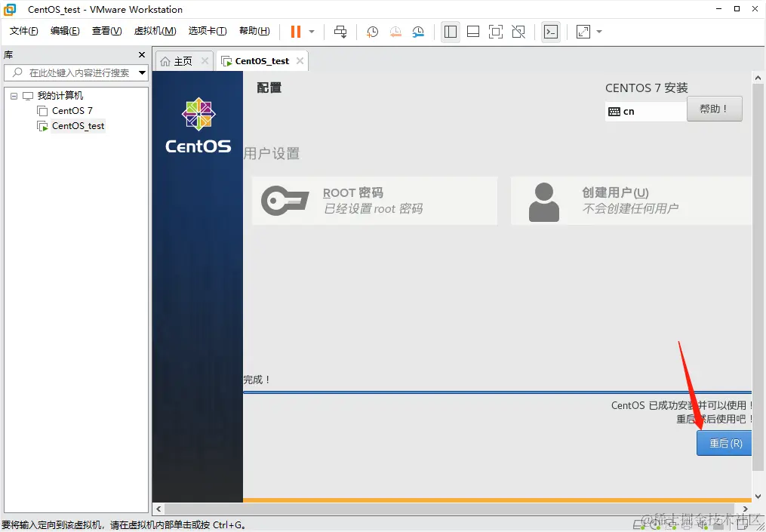766x532 pixels.
Task: Close the CentOS_test tab
Action: point(300,61)
